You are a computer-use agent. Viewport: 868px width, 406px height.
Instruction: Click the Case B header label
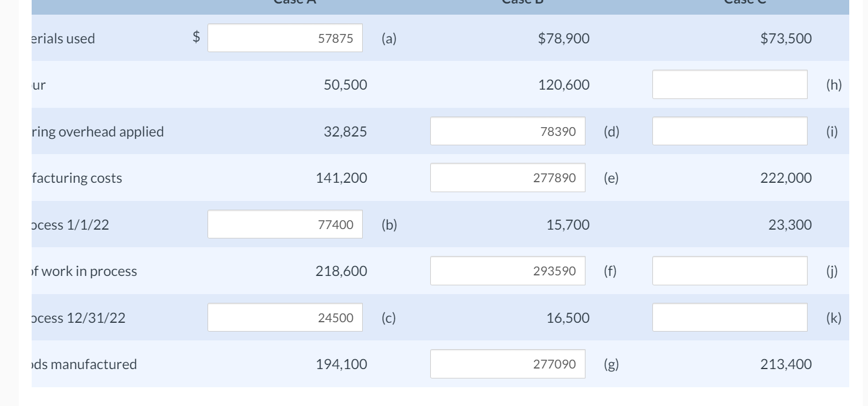coord(522,2)
